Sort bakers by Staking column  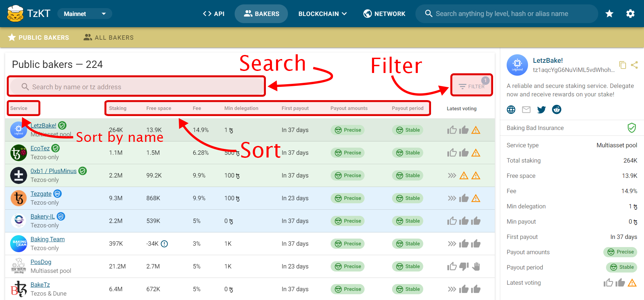tap(118, 108)
